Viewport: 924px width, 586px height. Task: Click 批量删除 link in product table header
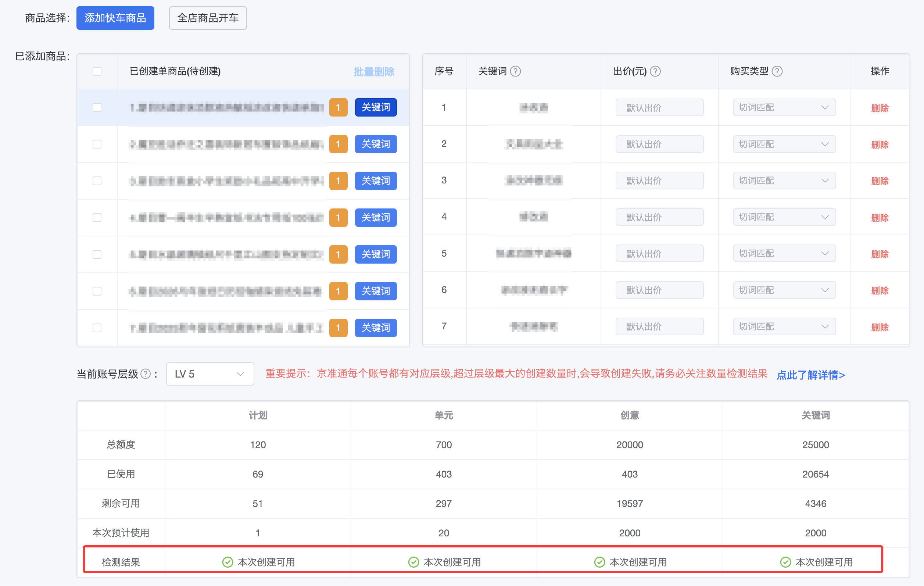(374, 72)
